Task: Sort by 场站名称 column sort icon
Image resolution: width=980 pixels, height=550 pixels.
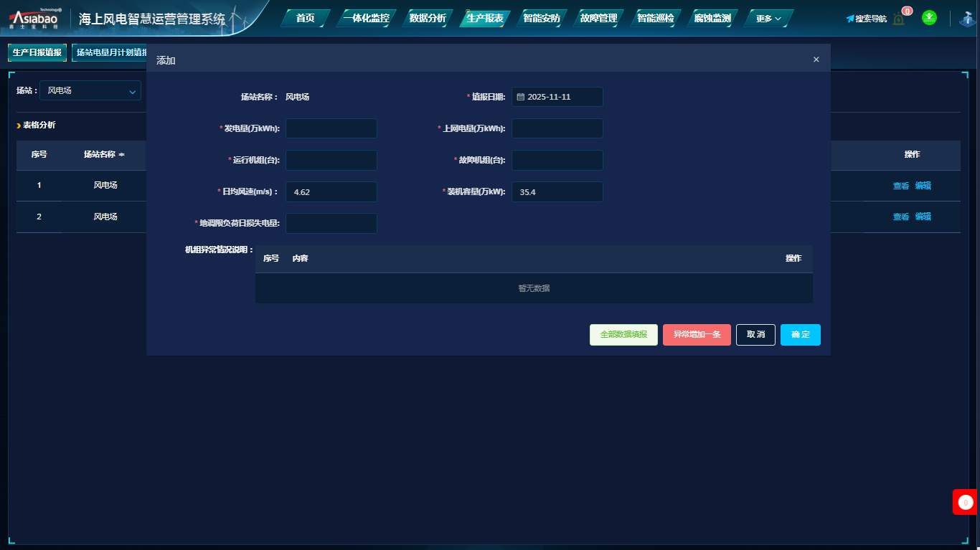Action: click(x=122, y=154)
